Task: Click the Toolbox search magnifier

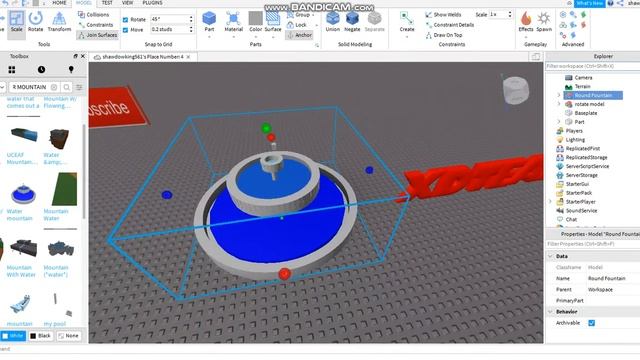Action: (67, 87)
